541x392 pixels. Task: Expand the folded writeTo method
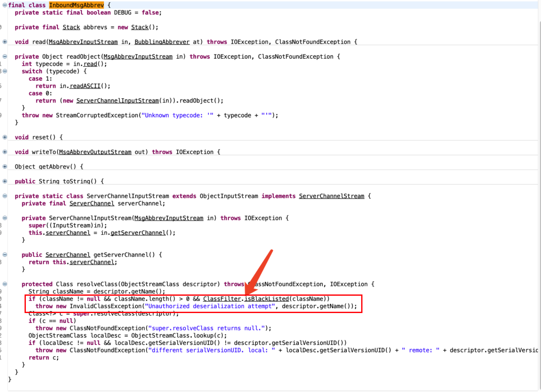click(5, 152)
